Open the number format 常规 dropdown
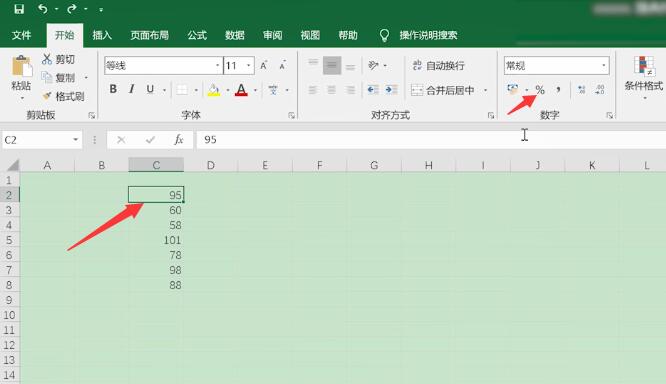The image size is (666, 384). (x=604, y=65)
